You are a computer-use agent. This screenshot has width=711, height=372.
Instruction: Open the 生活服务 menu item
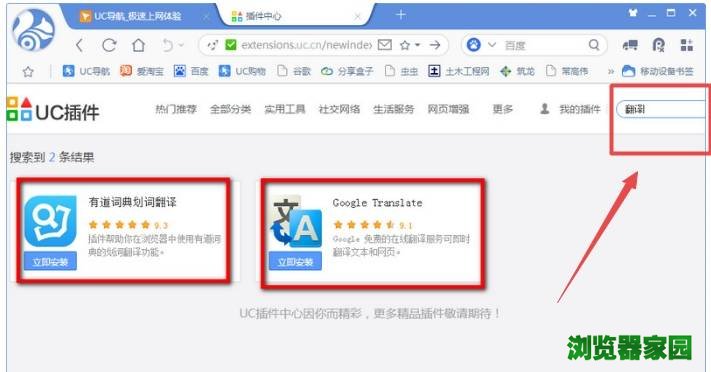tap(394, 109)
